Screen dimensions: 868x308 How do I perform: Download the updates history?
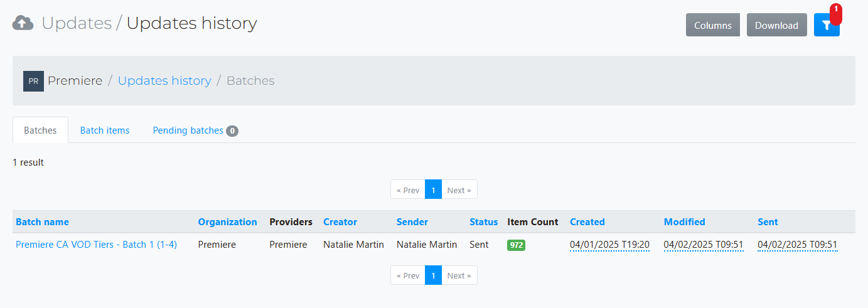tap(776, 25)
